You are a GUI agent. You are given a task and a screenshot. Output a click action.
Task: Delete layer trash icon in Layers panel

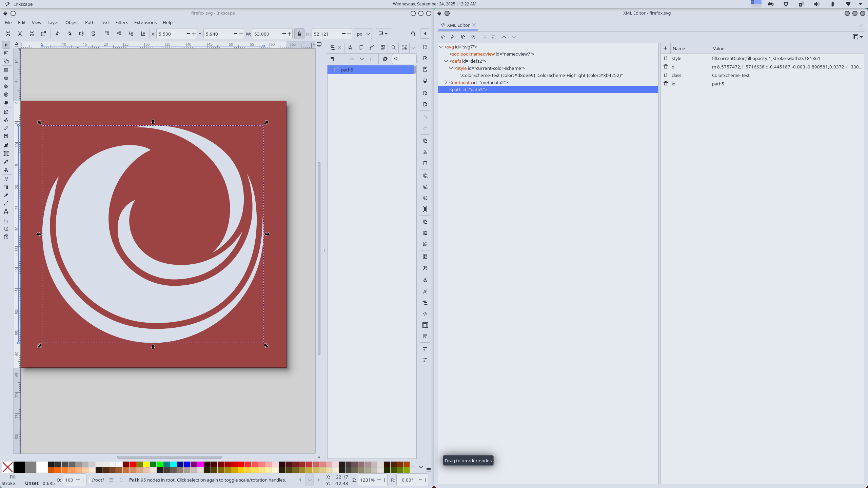(x=372, y=59)
